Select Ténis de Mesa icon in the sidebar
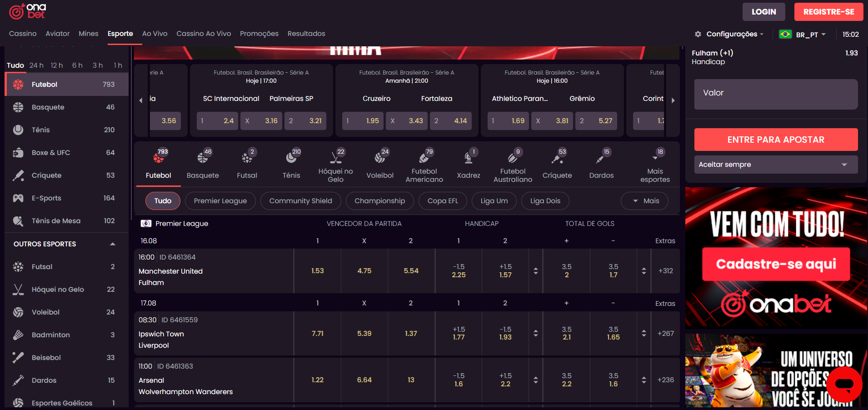This screenshot has height=410, width=868. pos(18,221)
